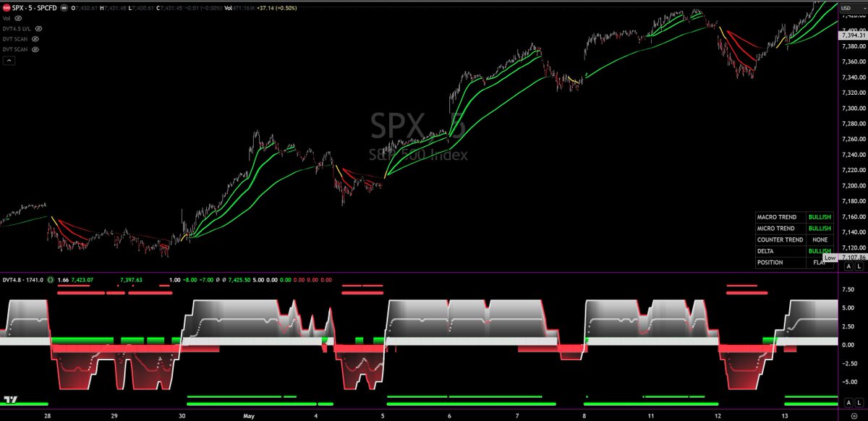Image resolution: width=868 pixels, height=421 pixels.
Task: Toggle visibility of the second DVT SCAN indicator
Action: point(35,48)
